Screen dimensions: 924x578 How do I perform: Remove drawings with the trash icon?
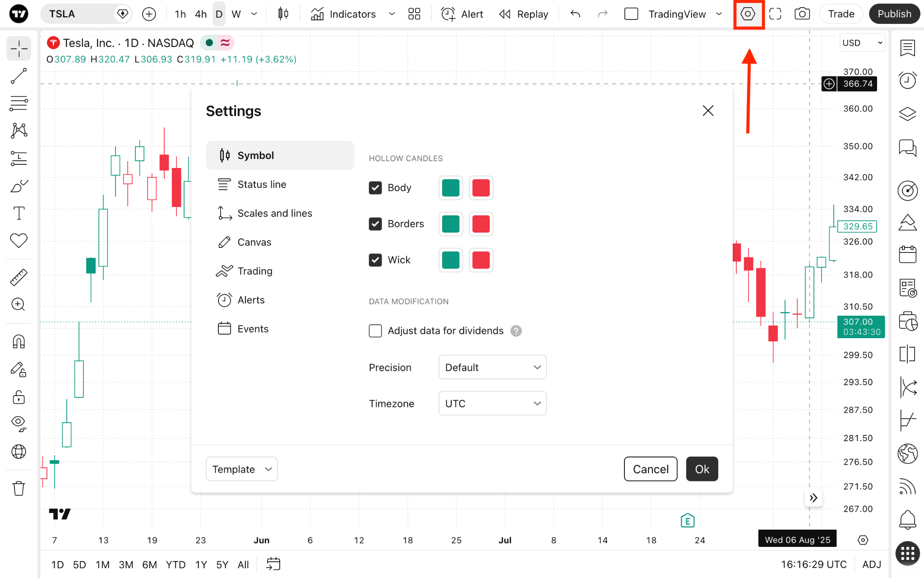pyautogui.click(x=18, y=488)
